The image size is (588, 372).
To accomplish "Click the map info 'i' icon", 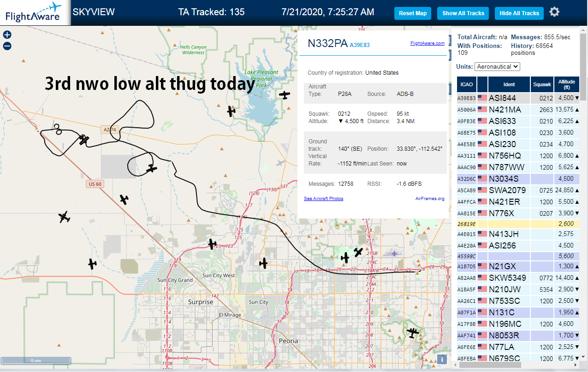I will click(442, 359).
